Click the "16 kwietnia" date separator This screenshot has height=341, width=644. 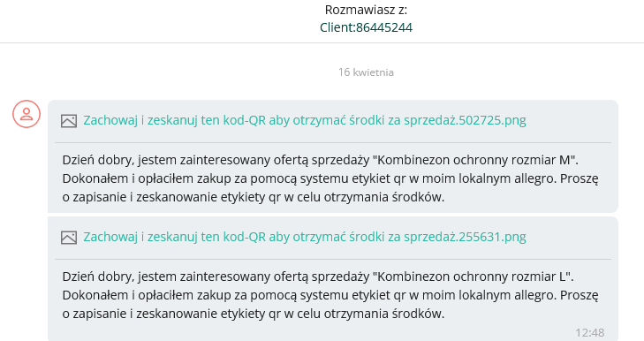pos(366,72)
